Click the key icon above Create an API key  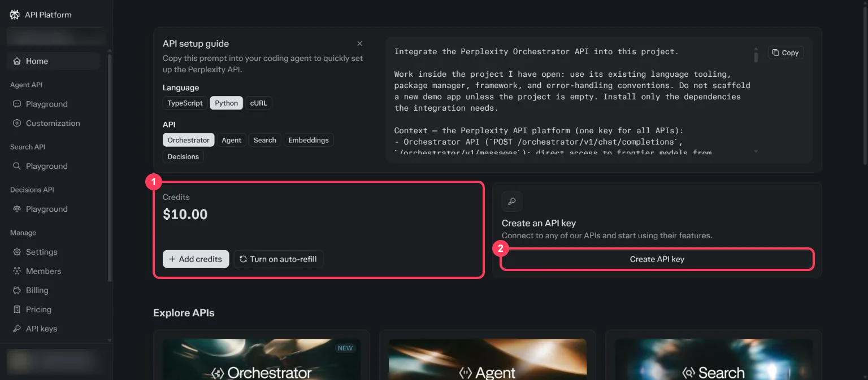click(x=512, y=202)
